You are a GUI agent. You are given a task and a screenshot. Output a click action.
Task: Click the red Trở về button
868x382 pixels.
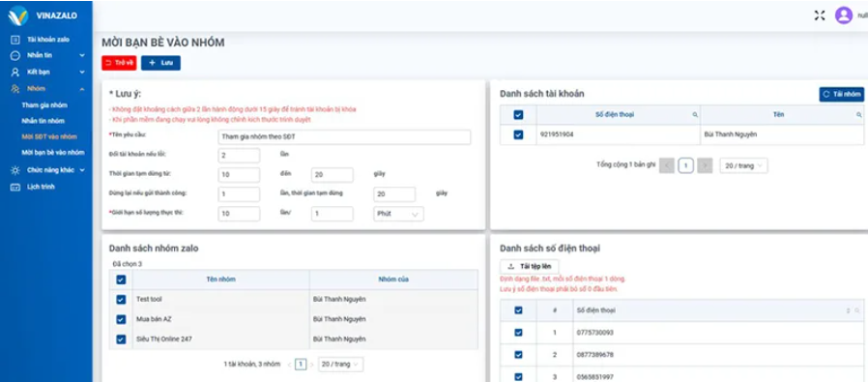coord(119,63)
